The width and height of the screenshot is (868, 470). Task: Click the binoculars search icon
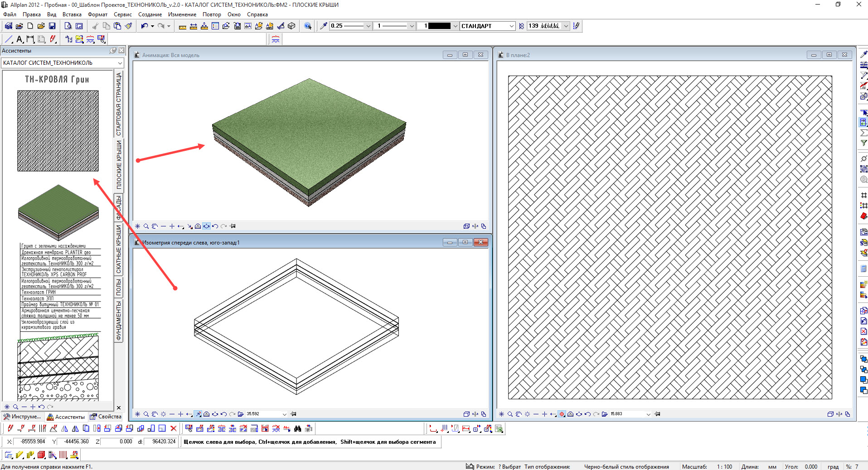297,428
